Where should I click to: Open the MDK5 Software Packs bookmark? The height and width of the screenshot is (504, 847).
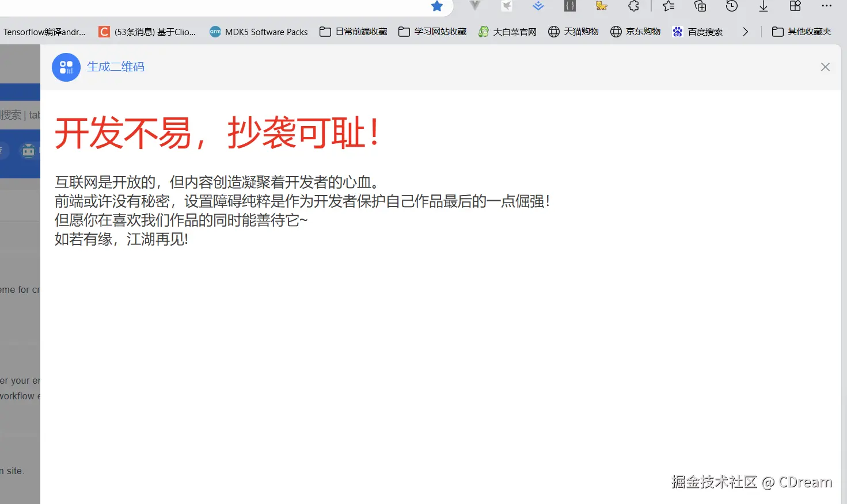tap(258, 32)
